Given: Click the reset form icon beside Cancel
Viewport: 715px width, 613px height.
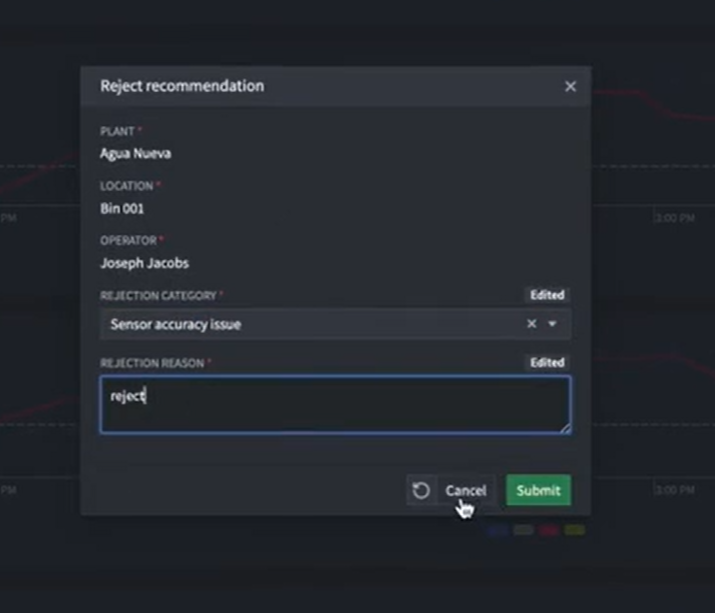Looking at the screenshot, I should coord(421,491).
